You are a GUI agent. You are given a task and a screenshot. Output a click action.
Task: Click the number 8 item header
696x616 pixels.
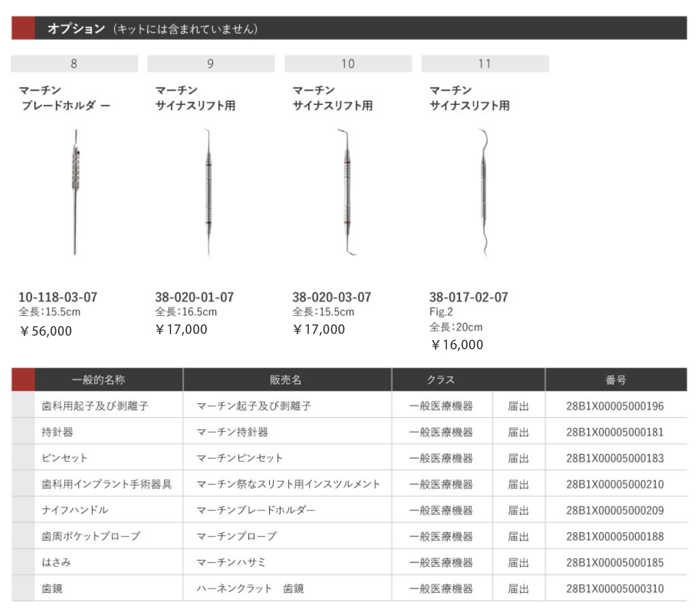74,64
